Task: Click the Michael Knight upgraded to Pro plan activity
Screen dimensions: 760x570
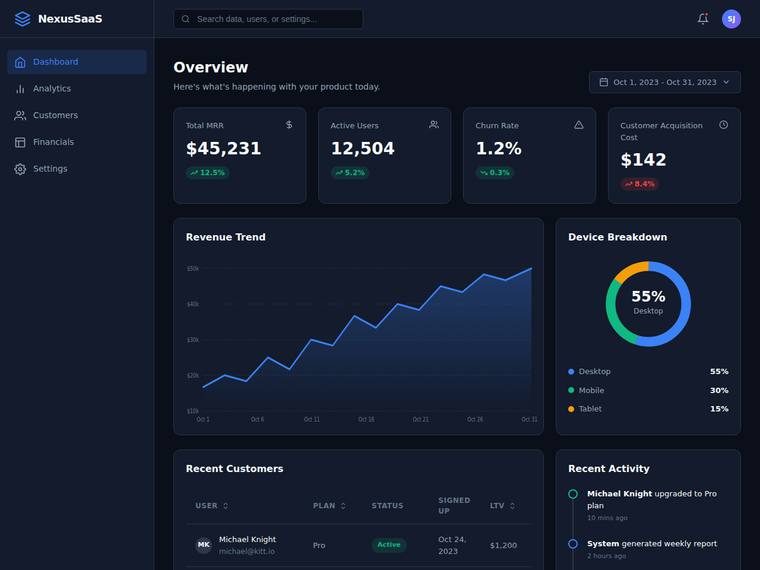Action: [x=651, y=500]
